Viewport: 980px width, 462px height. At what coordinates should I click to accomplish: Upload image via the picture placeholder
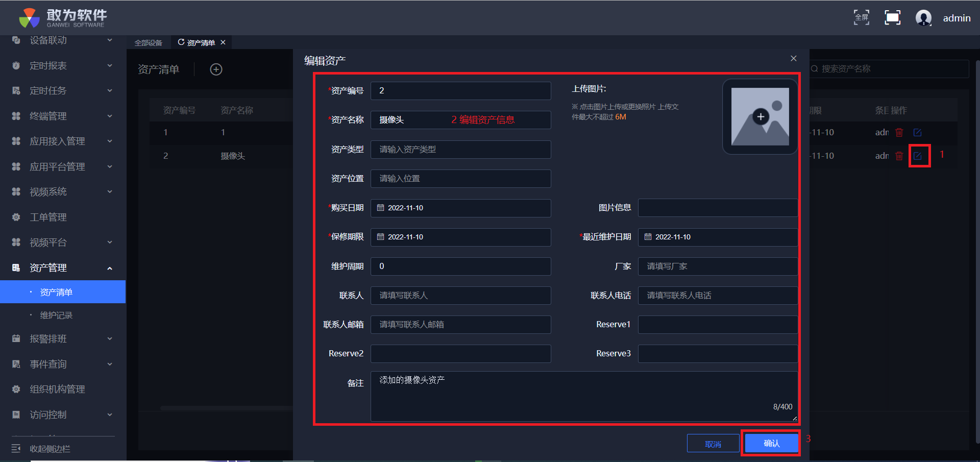click(x=759, y=116)
